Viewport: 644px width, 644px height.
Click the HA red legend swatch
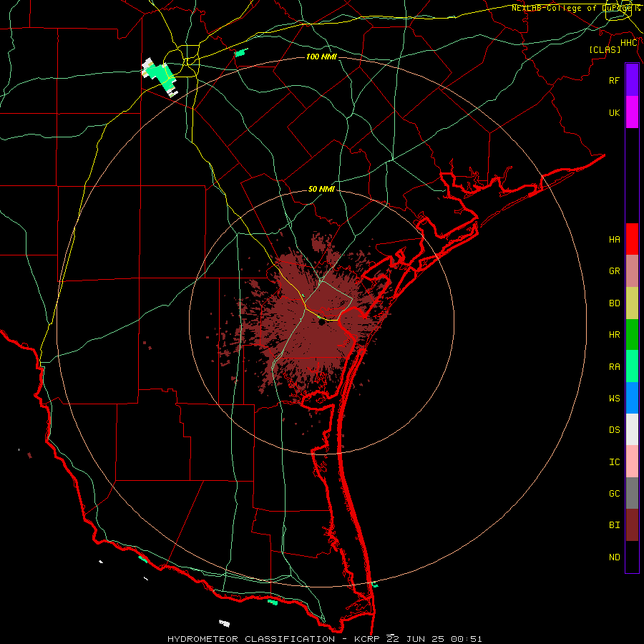tap(632, 239)
